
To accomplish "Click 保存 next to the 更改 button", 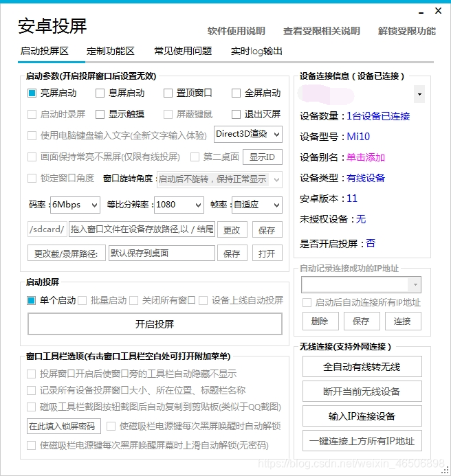I will point(267,230).
